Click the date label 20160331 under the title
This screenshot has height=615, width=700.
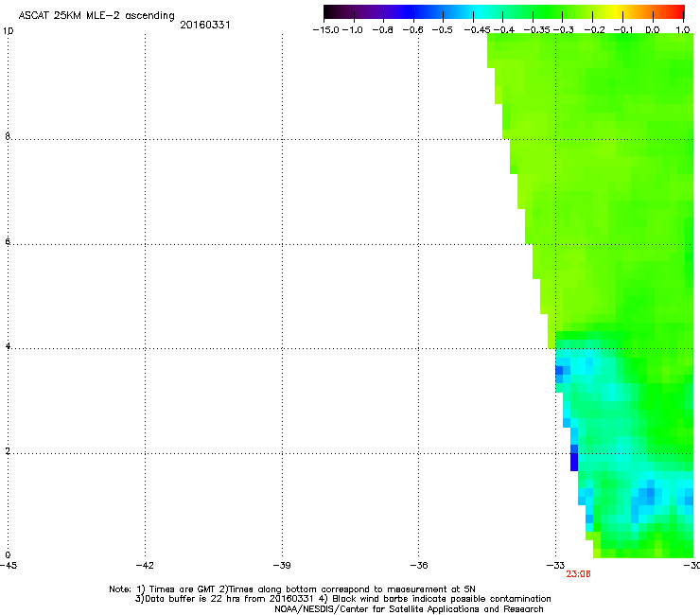[x=205, y=25]
